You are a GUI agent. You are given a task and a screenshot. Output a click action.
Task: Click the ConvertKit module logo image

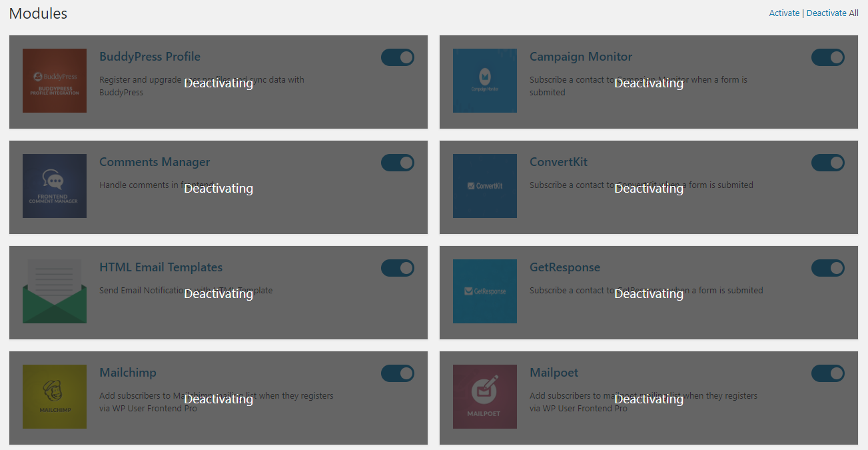pos(485,186)
